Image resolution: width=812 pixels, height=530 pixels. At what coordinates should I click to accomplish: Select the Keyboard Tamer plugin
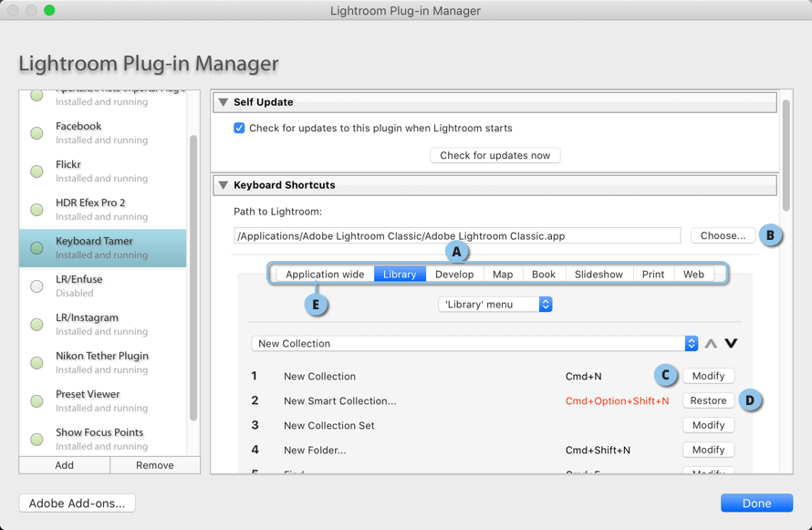[x=102, y=248]
